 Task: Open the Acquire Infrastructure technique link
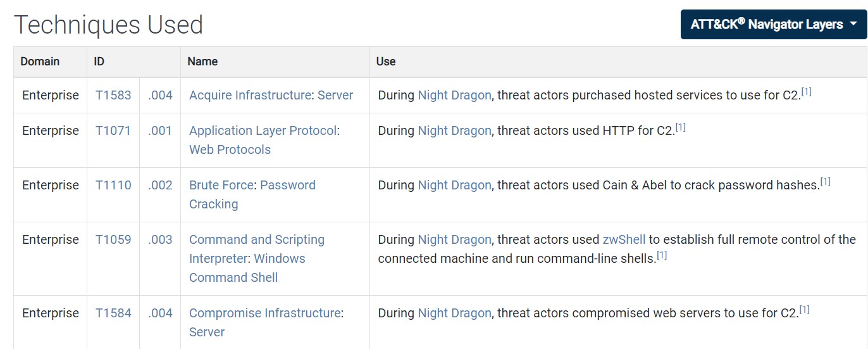click(250, 95)
